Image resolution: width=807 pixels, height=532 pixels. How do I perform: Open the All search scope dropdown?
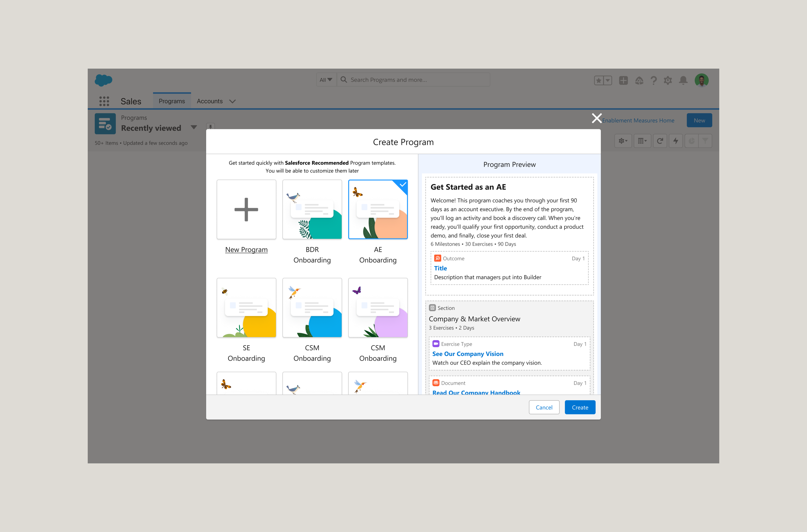click(x=326, y=79)
